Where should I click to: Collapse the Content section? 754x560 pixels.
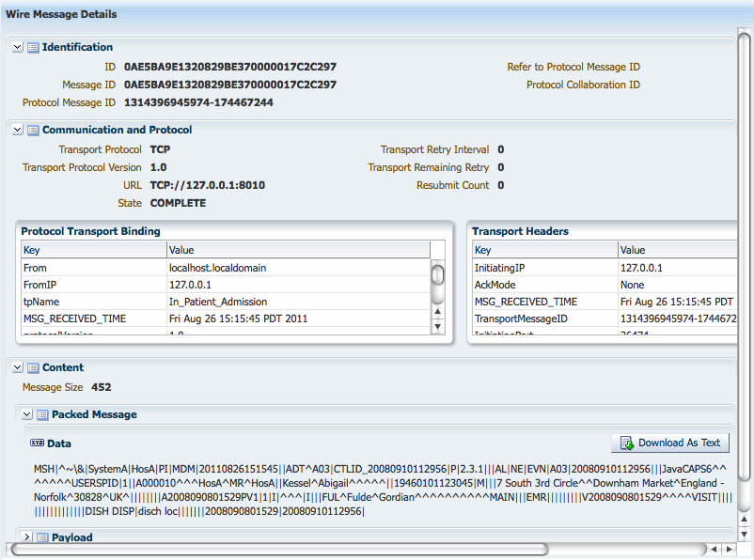pyautogui.click(x=18, y=367)
